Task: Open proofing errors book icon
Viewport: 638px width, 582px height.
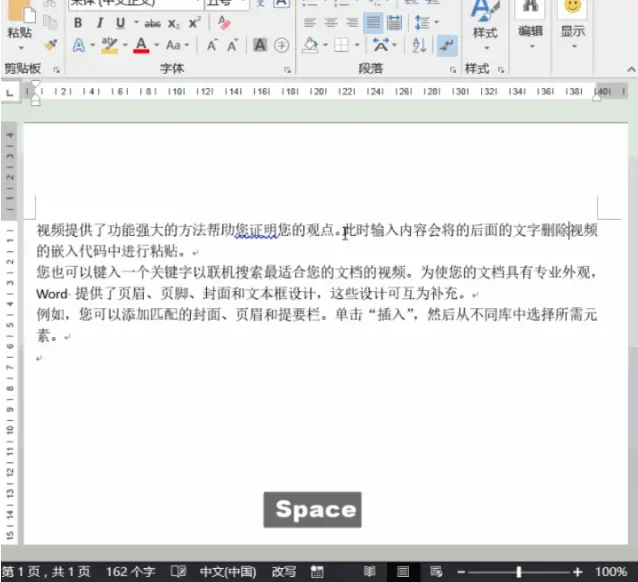Action: pos(178,571)
